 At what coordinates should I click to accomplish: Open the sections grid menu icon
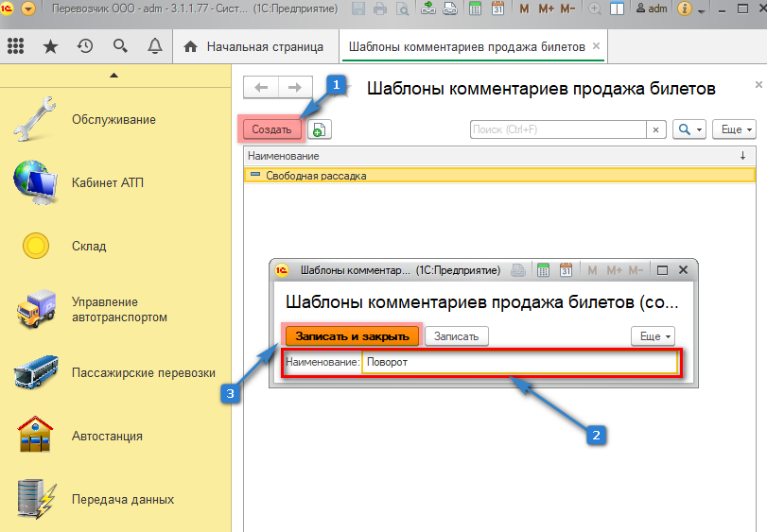click(x=15, y=46)
